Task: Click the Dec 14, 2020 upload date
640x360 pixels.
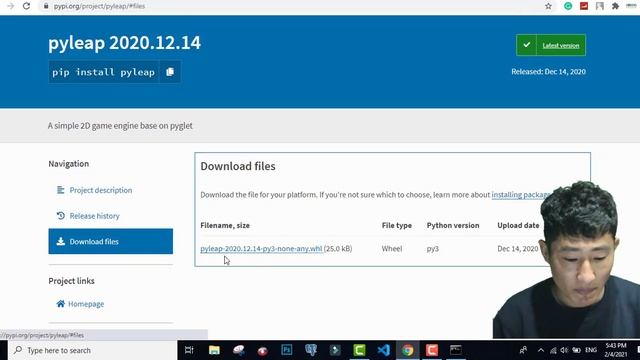Action: click(x=518, y=249)
